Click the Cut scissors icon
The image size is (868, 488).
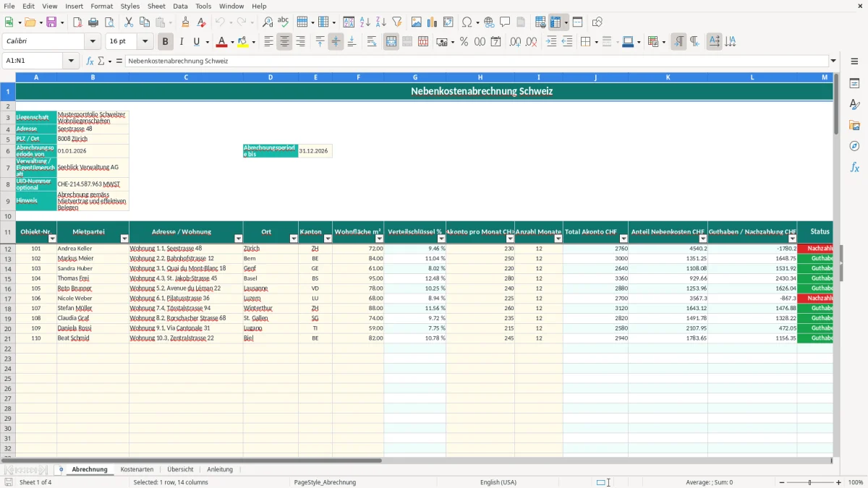(129, 22)
